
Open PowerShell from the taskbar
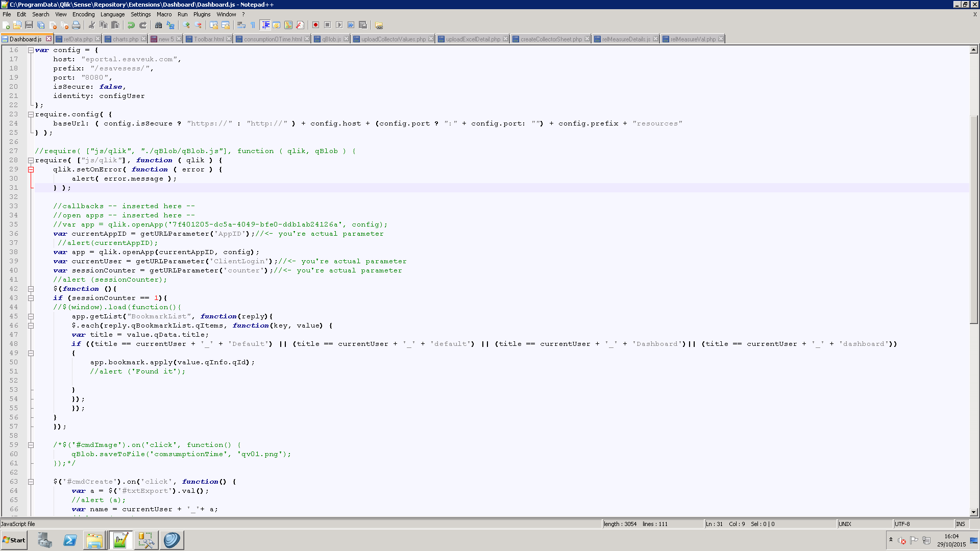pos(70,540)
